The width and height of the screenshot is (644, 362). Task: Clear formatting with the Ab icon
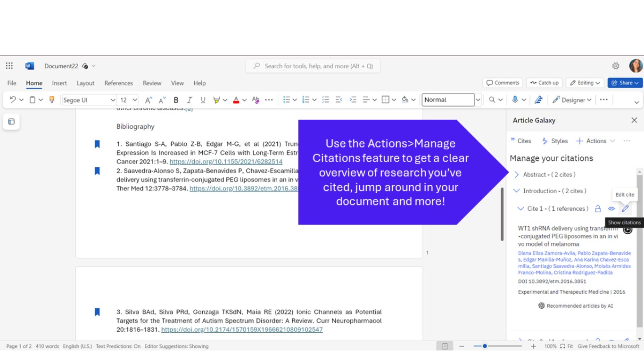coord(256,100)
